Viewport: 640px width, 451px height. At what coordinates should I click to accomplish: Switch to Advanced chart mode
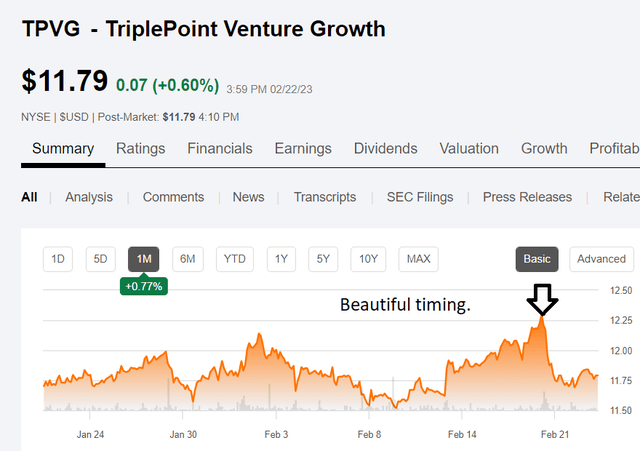point(601,259)
